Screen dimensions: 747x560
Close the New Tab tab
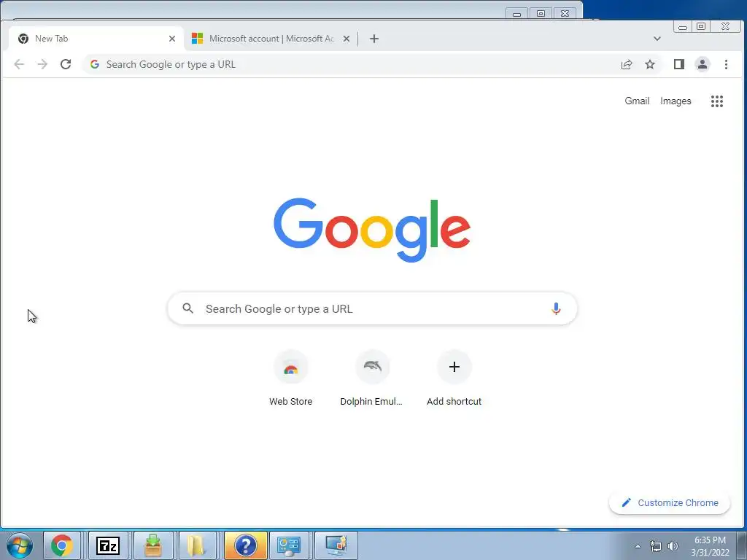(172, 39)
